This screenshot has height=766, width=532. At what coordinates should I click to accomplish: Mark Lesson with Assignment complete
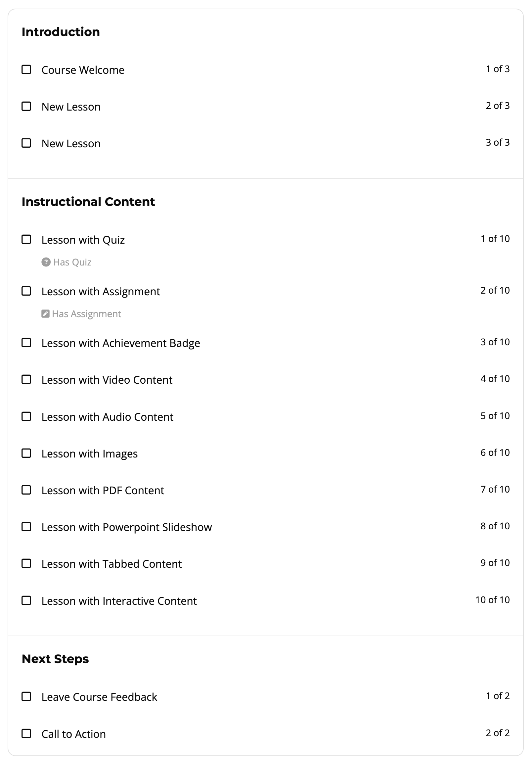[x=26, y=291]
